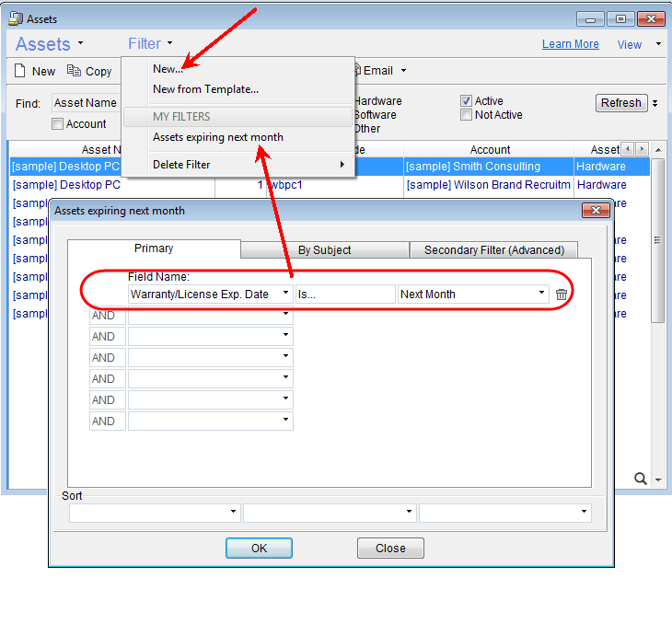Click the New asset toolbar icon
The height and width of the screenshot is (624, 672).
20,71
